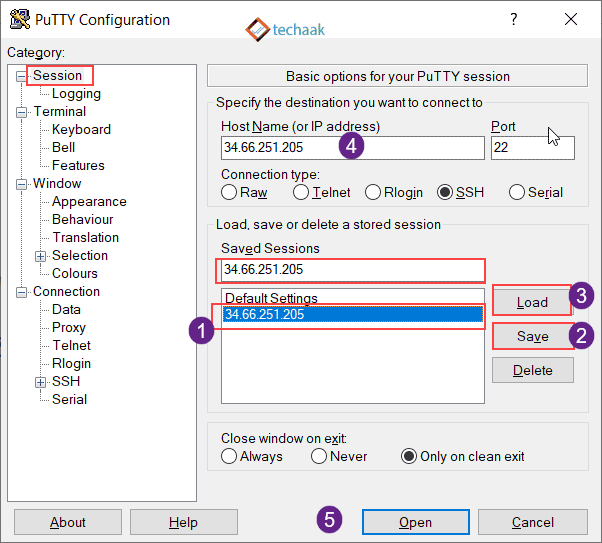Select Default Settings in sessions list
602x543 pixels.
[x=352, y=298]
